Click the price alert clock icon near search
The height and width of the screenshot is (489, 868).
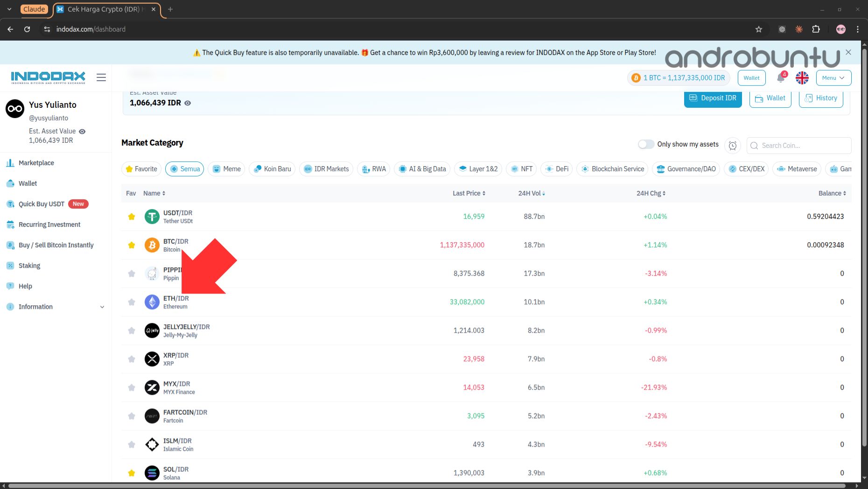point(732,146)
